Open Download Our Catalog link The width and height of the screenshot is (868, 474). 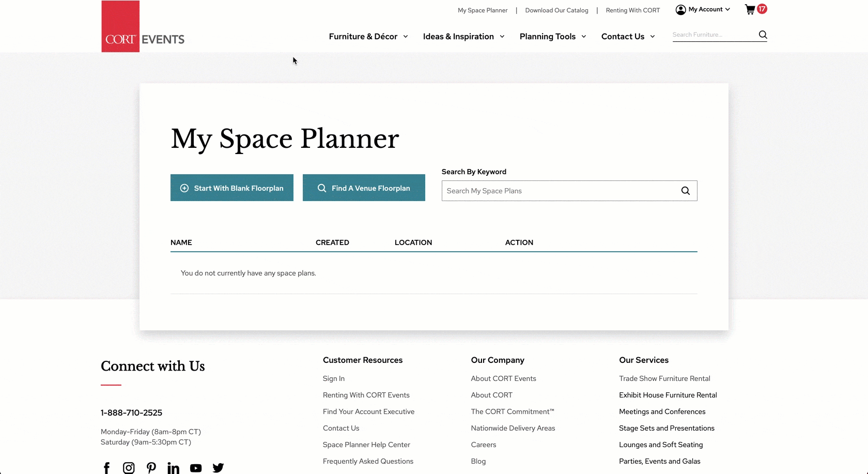pyautogui.click(x=556, y=10)
